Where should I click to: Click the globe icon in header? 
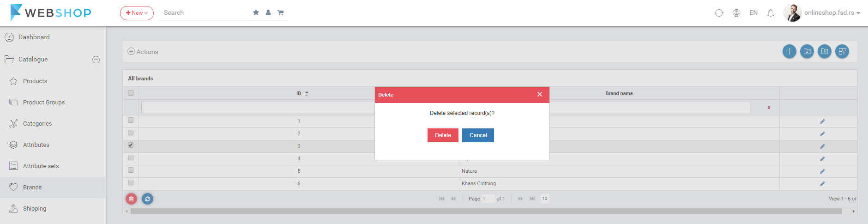tap(736, 13)
